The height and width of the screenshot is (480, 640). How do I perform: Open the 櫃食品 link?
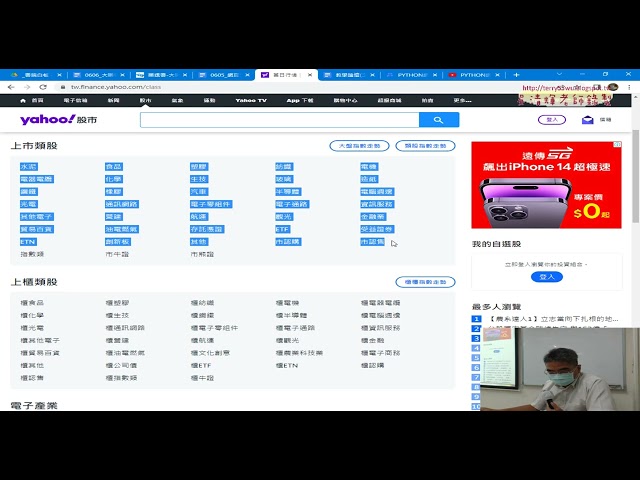32,303
